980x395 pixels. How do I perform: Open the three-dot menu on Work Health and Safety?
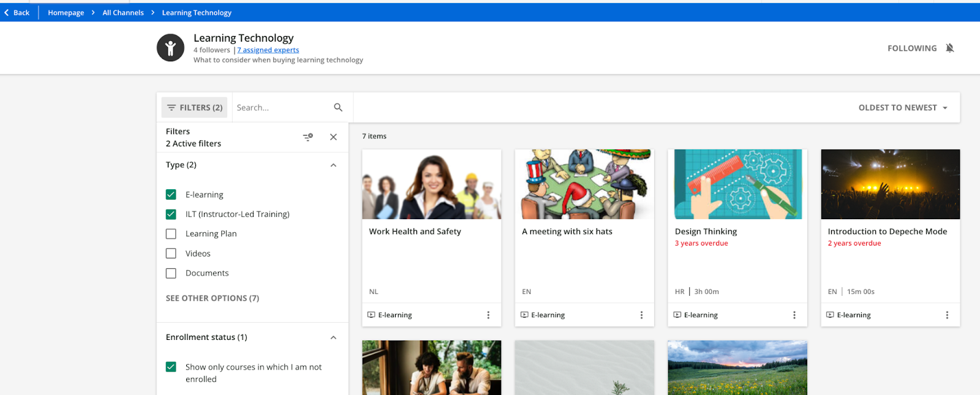tap(488, 315)
